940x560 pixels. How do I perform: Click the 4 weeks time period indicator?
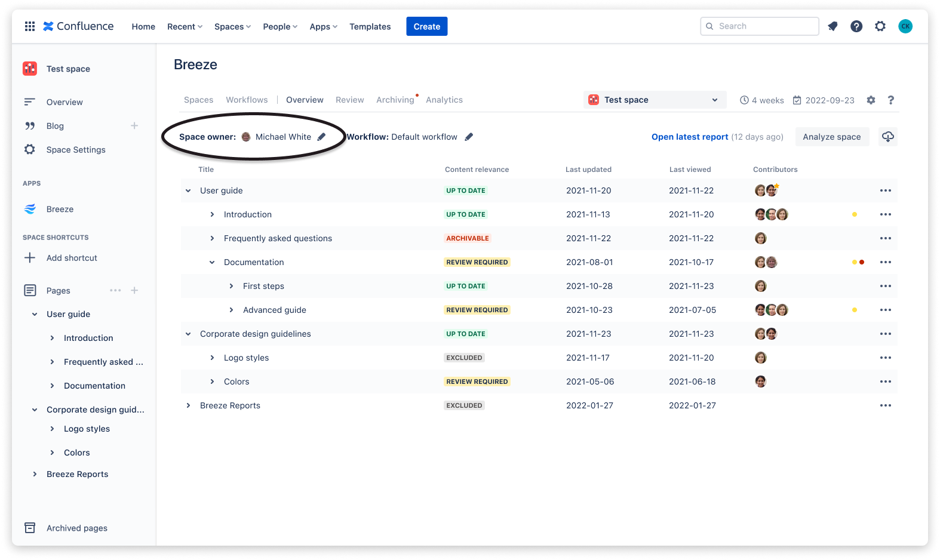[762, 100]
